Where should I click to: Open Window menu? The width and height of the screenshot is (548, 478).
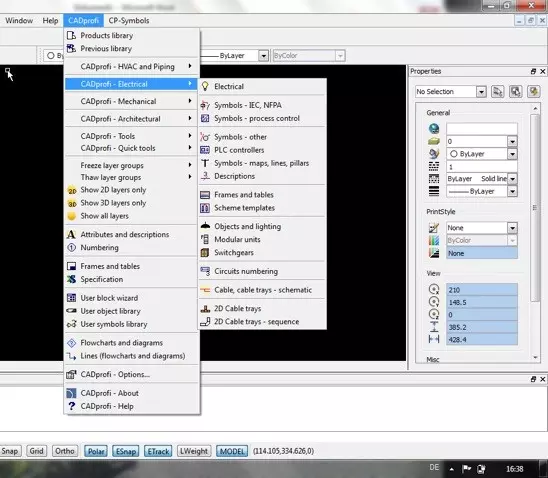click(19, 21)
